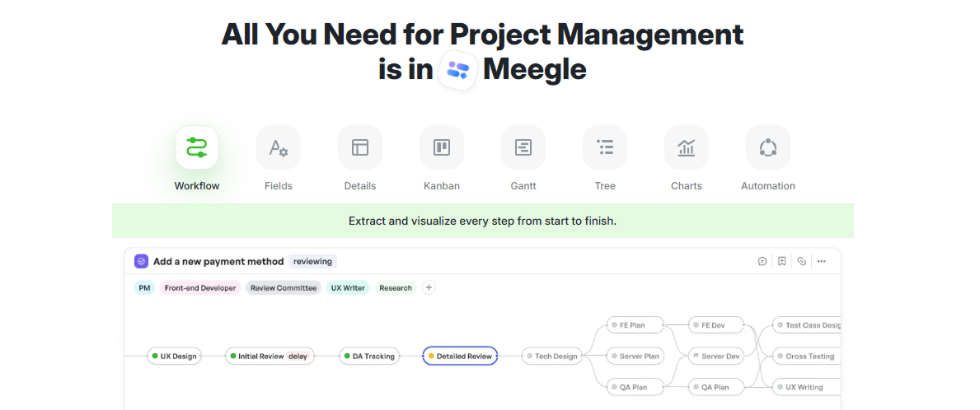Open the QA Plan node after Tech Design
Image resolution: width=980 pixels, height=410 pixels.
pyautogui.click(x=635, y=387)
